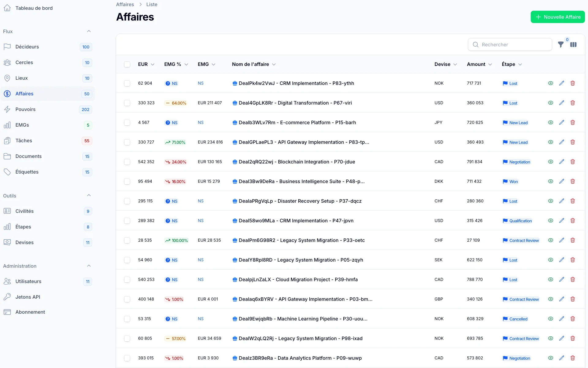Edit the DealpjLnZaLX Cloud Migration row
The height and width of the screenshot is (368, 588).
point(561,279)
